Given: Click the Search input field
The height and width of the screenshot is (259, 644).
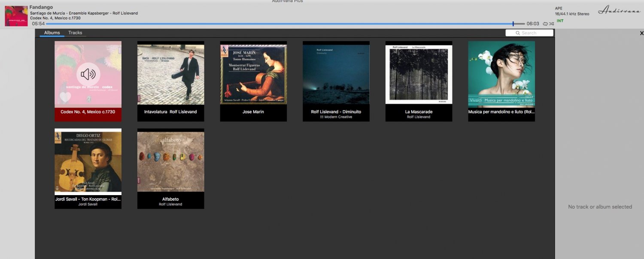Looking at the screenshot, I should [529, 33].
